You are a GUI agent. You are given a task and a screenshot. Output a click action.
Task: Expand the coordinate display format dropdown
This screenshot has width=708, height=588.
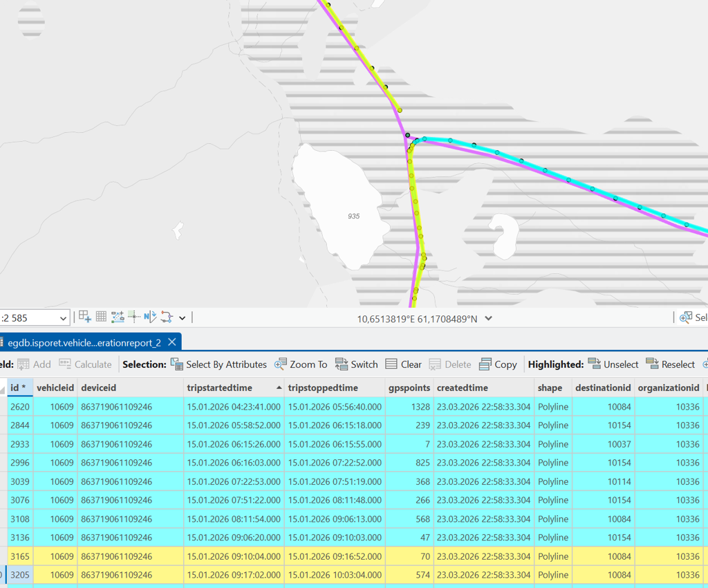[488, 319]
